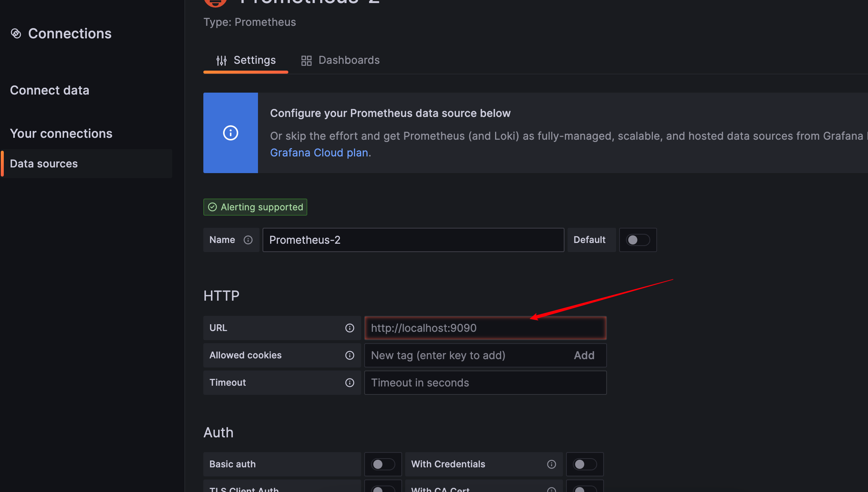Image resolution: width=868 pixels, height=492 pixels.
Task: Click the info icon next to With Credentials
Action: (552, 464)
